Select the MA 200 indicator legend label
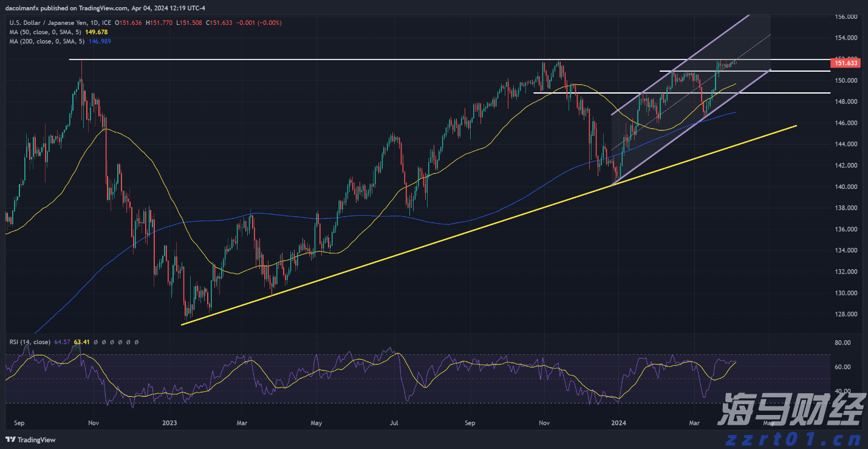Image resolution: width=868 pixels, height=449 pixels. click(x=46, y=41)
